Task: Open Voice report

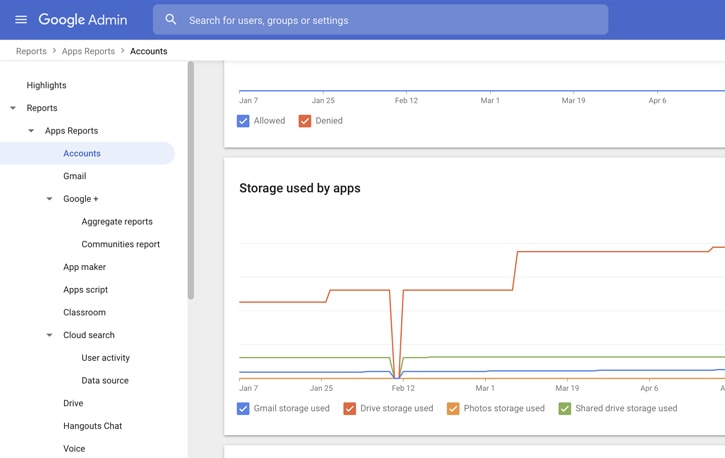Action: pyautogui.click(x=74, y=448)
